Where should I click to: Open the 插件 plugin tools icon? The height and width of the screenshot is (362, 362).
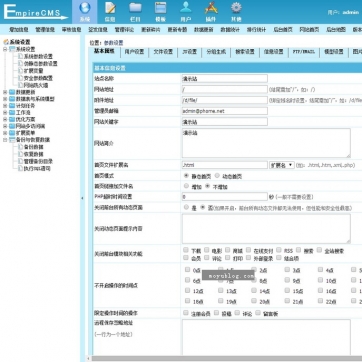pyautogui.click(x=211, y=8)
